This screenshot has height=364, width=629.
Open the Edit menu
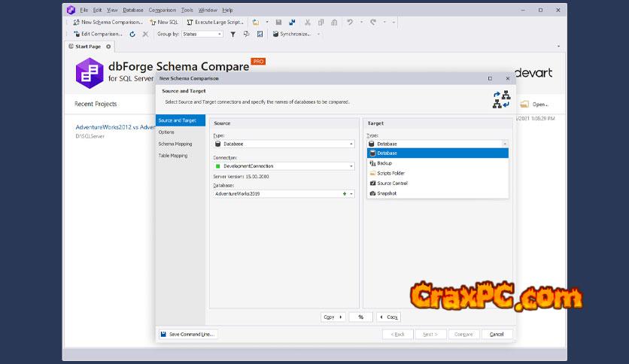(97, 10)
